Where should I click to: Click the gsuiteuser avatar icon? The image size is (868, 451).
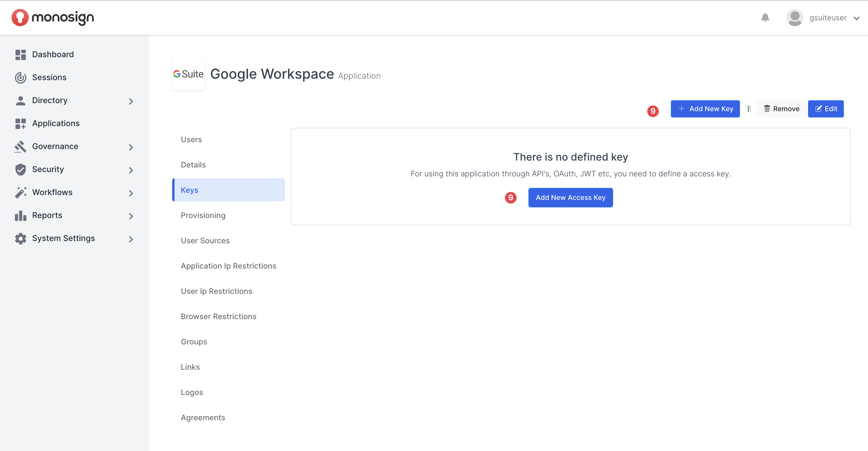[x=795, y=18]
